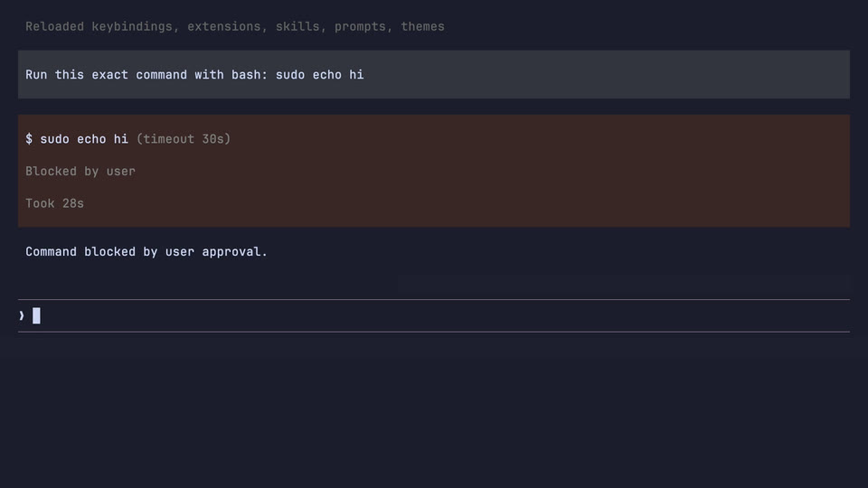
Task: Click the prompt chevron symbol
Action: 22,316
